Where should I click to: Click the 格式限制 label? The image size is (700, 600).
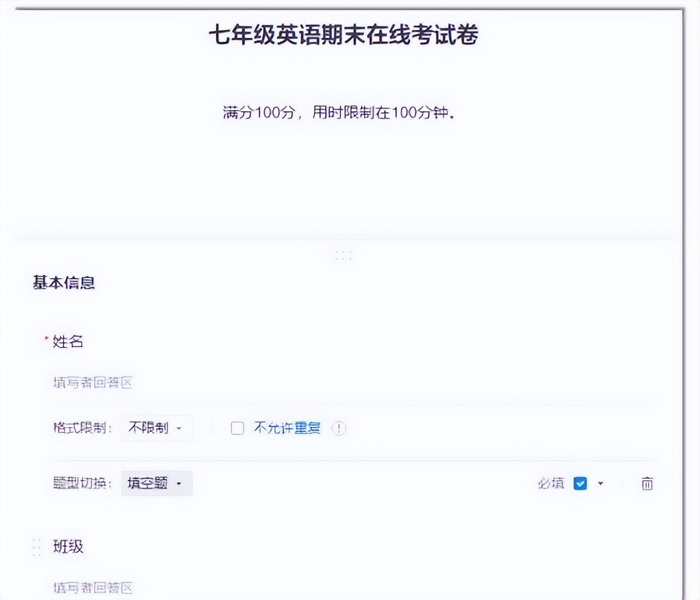tap(82, 428)
